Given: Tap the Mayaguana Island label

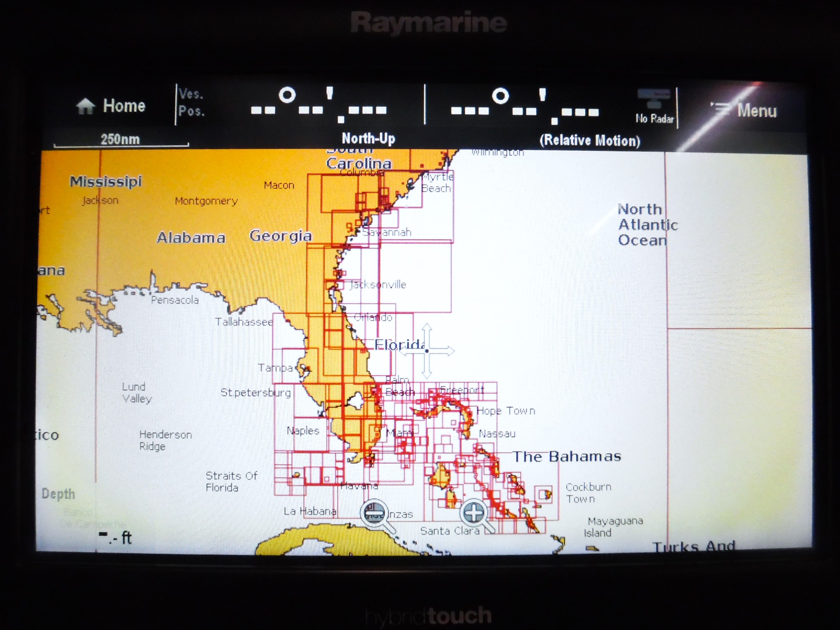Looking at the screenshot, I should [613, 527].
